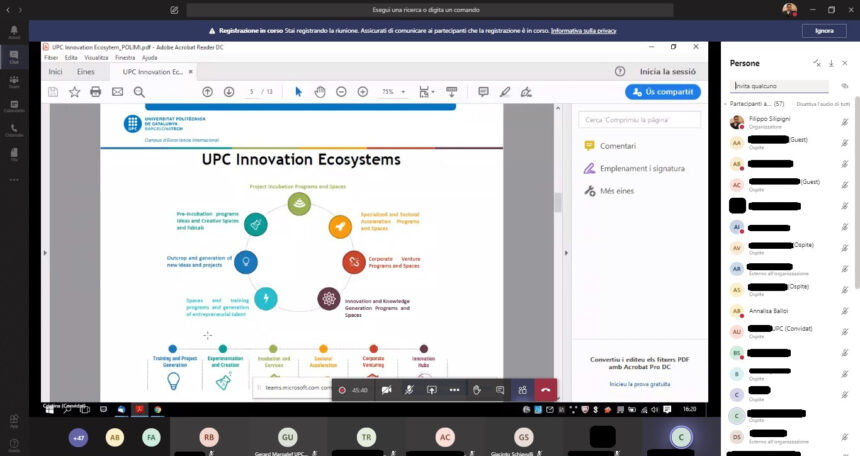Toggle raise hand in the meeting controls
Image resolution: width=860 pixels, height=456 pixels.
pyautogui.click(x=477, y=390)
